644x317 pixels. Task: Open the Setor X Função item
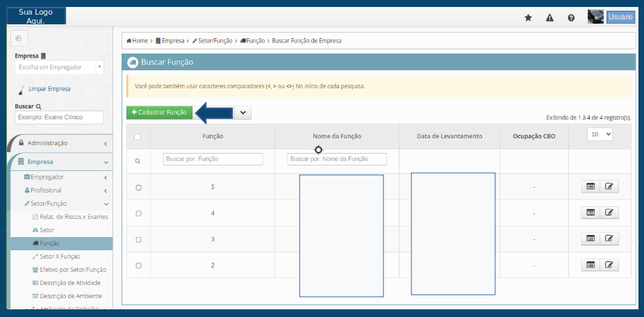pos(56,257)
